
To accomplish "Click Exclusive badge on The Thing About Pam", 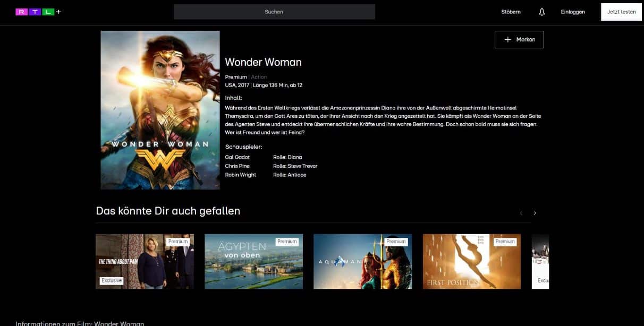I will pyautogui.click(x=112, y=281).
